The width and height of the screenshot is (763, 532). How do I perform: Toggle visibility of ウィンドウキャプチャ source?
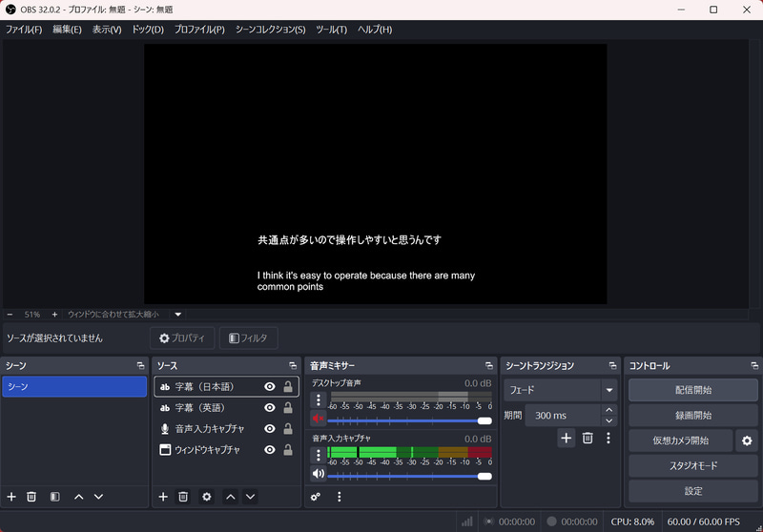click(x=270, y=450)
